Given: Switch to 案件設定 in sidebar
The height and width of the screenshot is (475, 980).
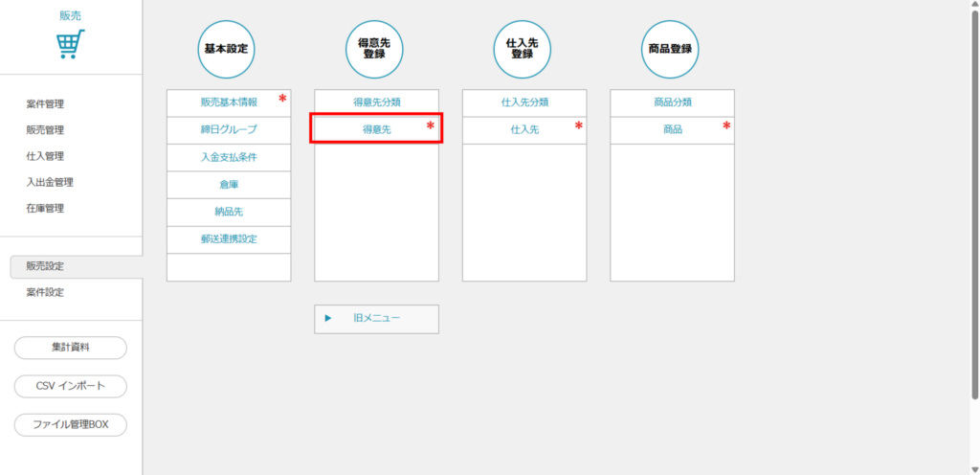Looking at the screenshot, I should pyautogui.click(x=45, y=292).
